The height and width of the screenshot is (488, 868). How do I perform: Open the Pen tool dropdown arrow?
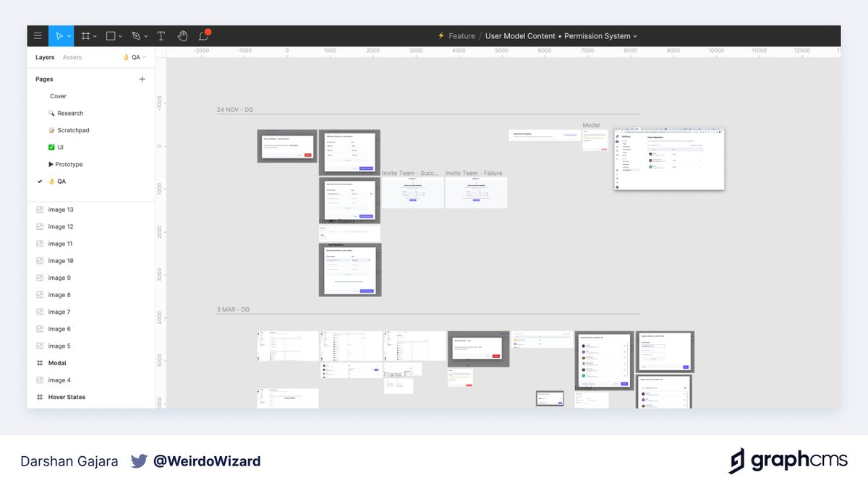(145, 36)
